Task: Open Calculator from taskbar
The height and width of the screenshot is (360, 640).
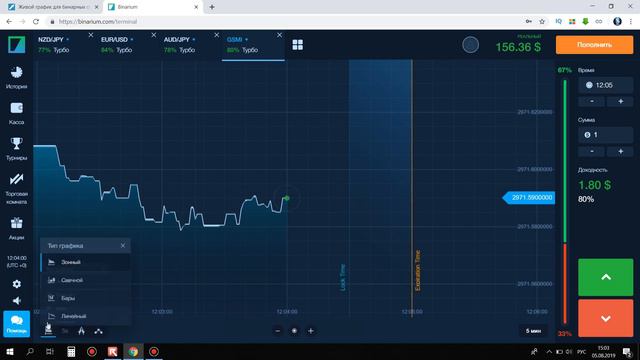Action: click(71, 351)
